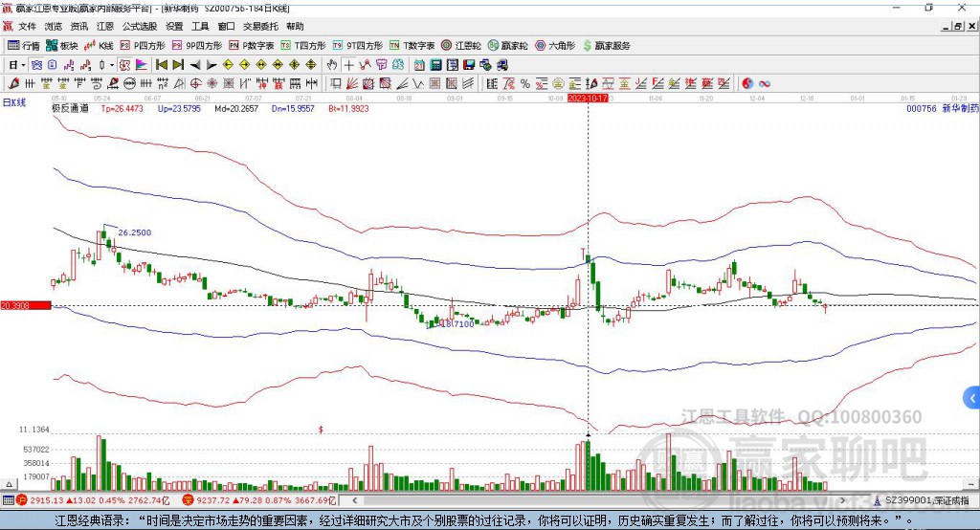Click the grid icon in status bar

(8, 500)
